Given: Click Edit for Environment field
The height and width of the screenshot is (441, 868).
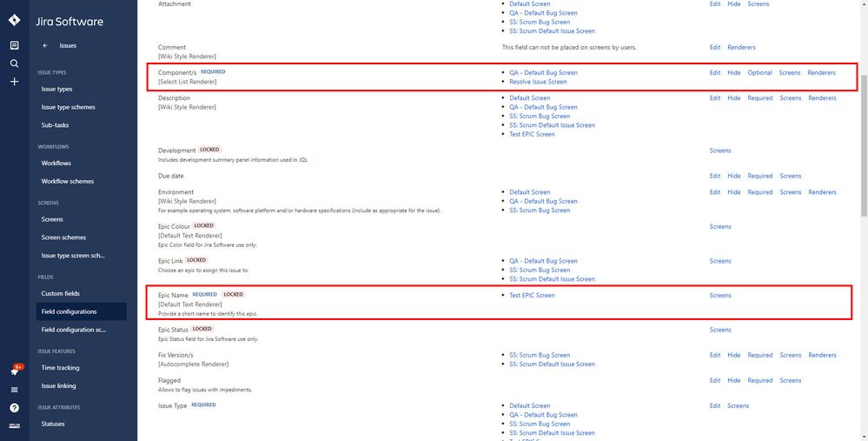Looking at the screenshot, I should (x=715, y=192).
